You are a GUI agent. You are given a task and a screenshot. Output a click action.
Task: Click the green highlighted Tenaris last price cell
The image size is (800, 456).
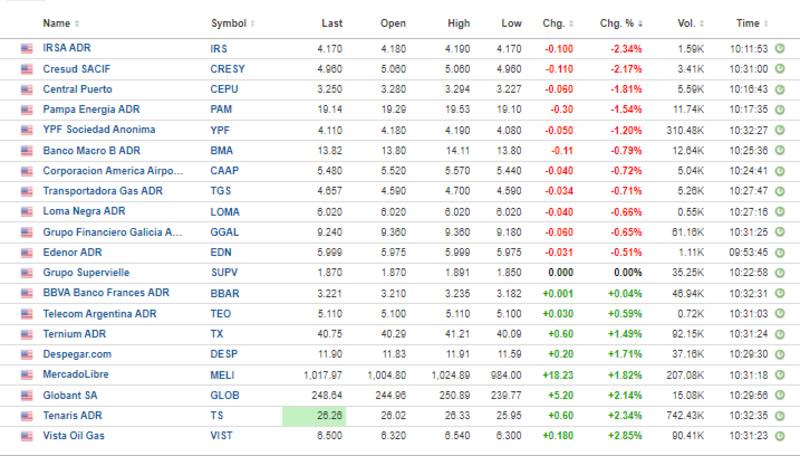314,416
